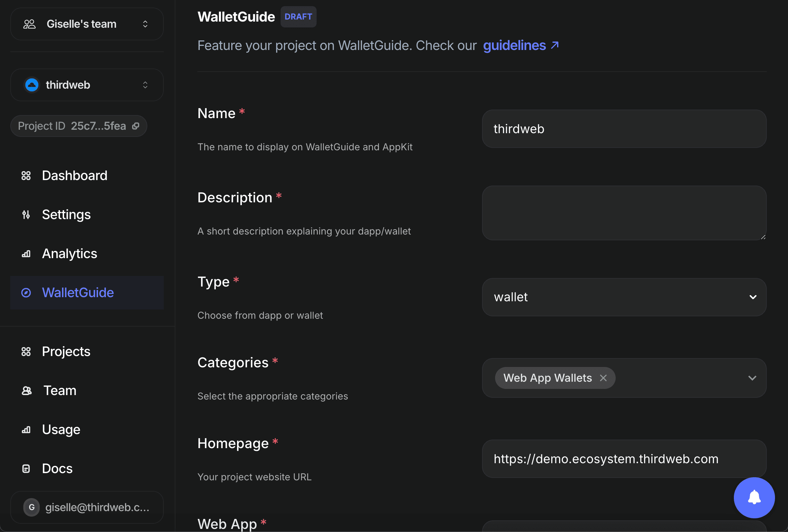Click the Homepage URL input field

624,459
